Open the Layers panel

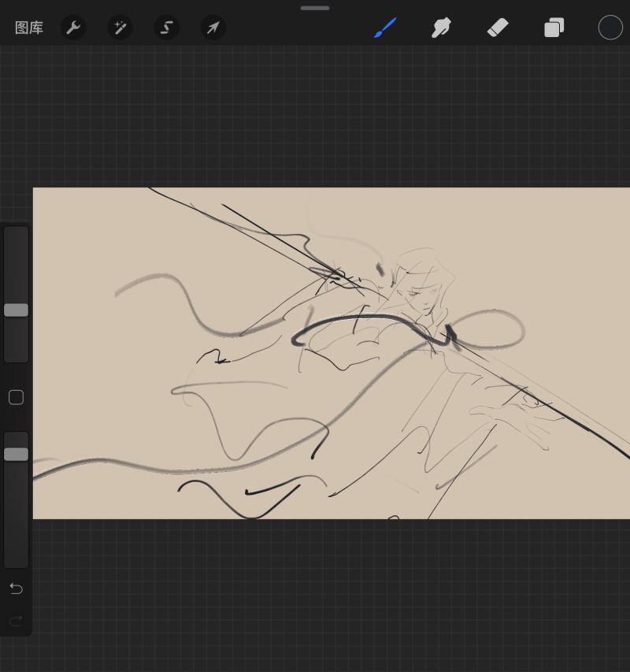coord(554,28)
